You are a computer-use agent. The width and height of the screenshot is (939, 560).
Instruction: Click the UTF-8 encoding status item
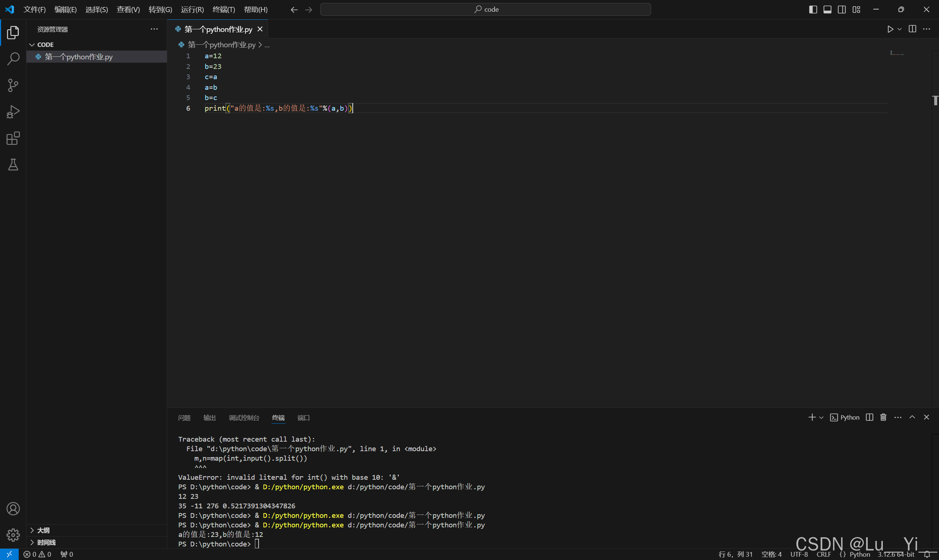tap(799, 555)
